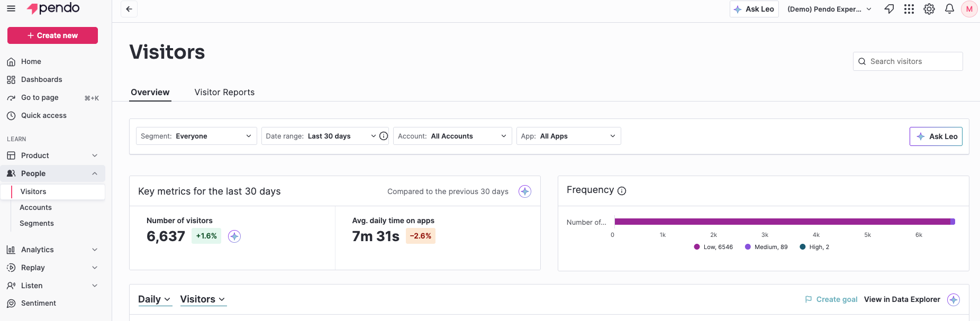Click the sparkle icon beside View in Data Explorer

[954, 300]
